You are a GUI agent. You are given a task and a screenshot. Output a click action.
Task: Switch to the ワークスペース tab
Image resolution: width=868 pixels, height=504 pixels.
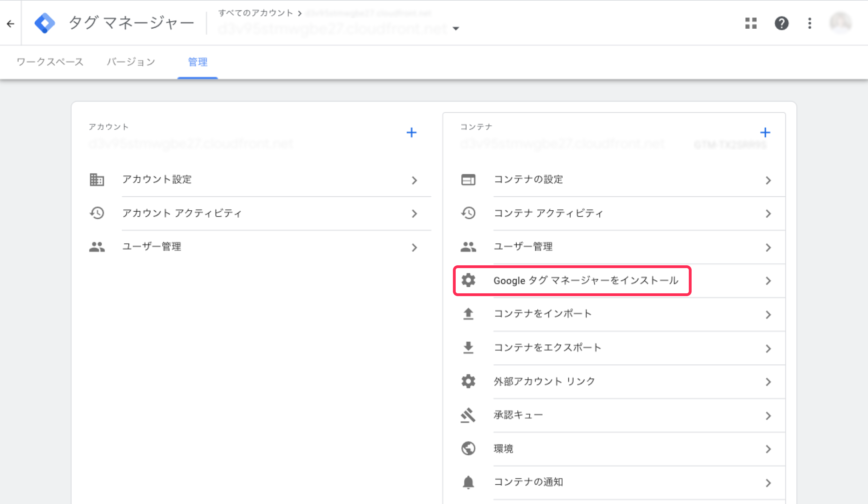(x=50, y=62)
